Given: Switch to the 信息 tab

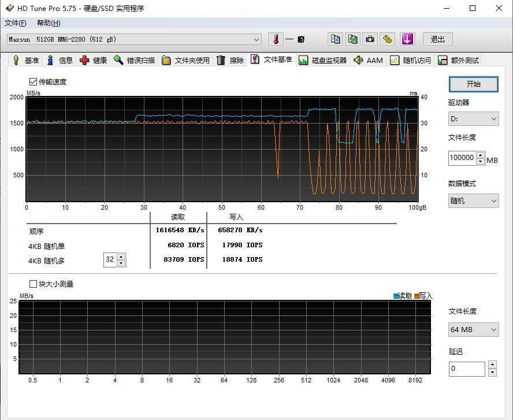Looking at the screenshot, I should [x=60, y=60].
